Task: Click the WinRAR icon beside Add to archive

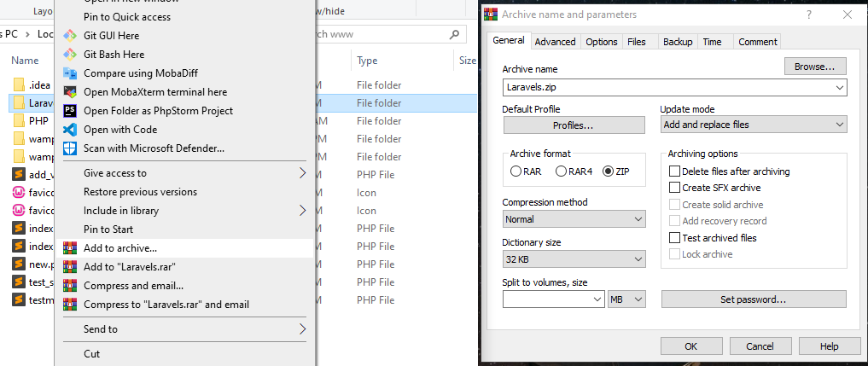Action: (x=70, y=248)
